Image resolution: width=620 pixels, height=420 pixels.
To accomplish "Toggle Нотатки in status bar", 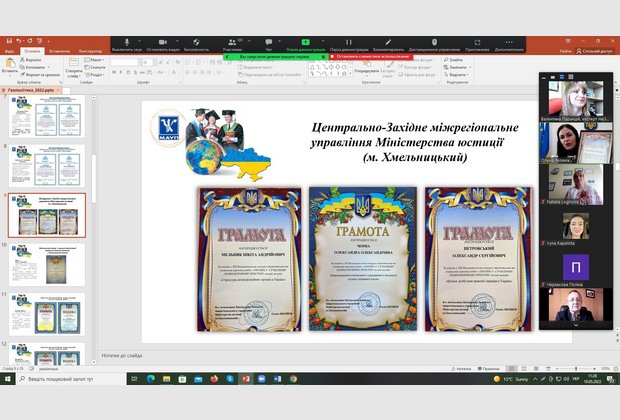I will pyautogui.click(x=461, y=369).
